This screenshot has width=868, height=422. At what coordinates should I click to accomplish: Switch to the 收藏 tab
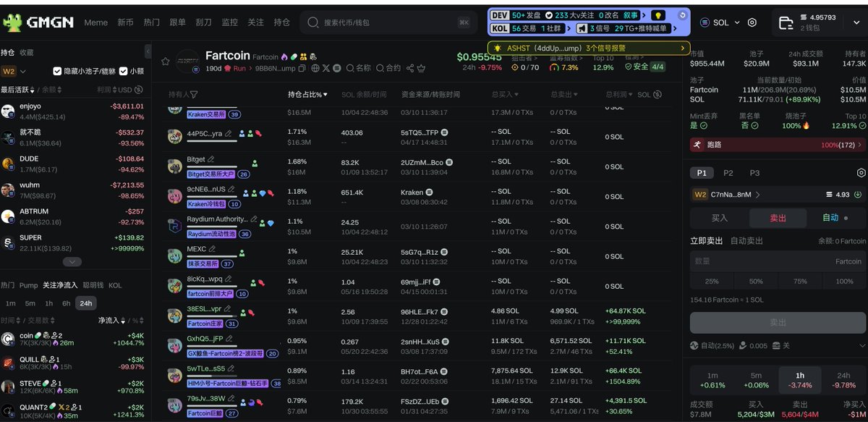[26, 53]
